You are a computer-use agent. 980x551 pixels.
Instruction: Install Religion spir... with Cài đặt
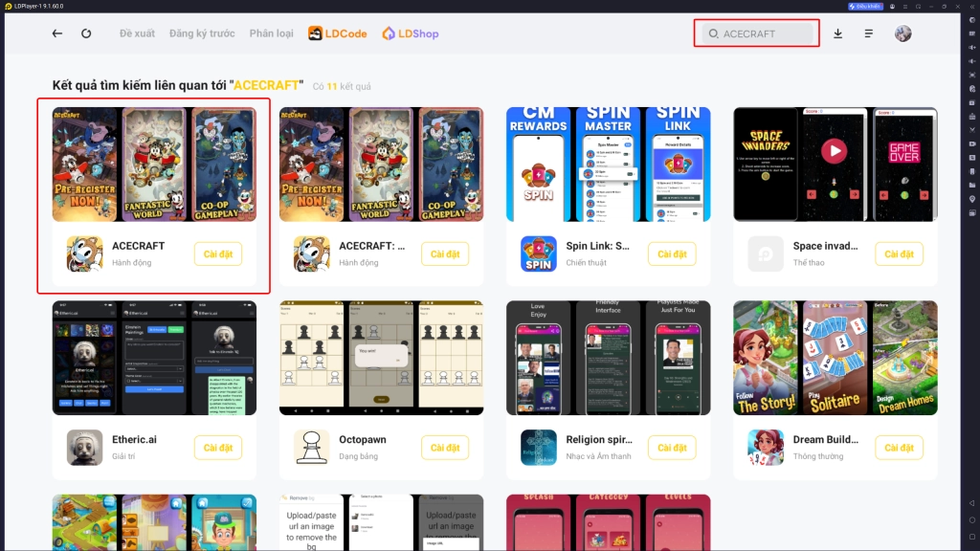(672, 448)
